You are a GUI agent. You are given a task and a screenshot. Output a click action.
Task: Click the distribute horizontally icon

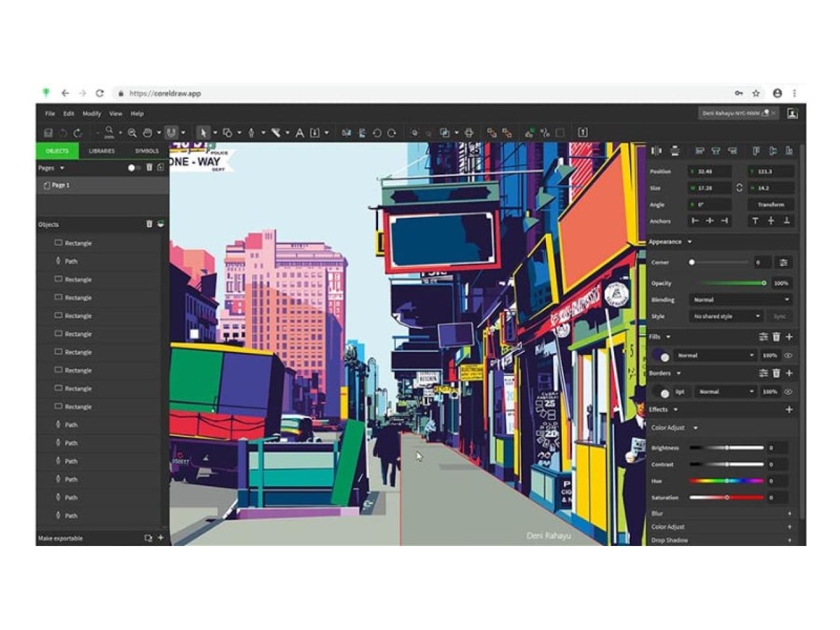coord(656,151)
